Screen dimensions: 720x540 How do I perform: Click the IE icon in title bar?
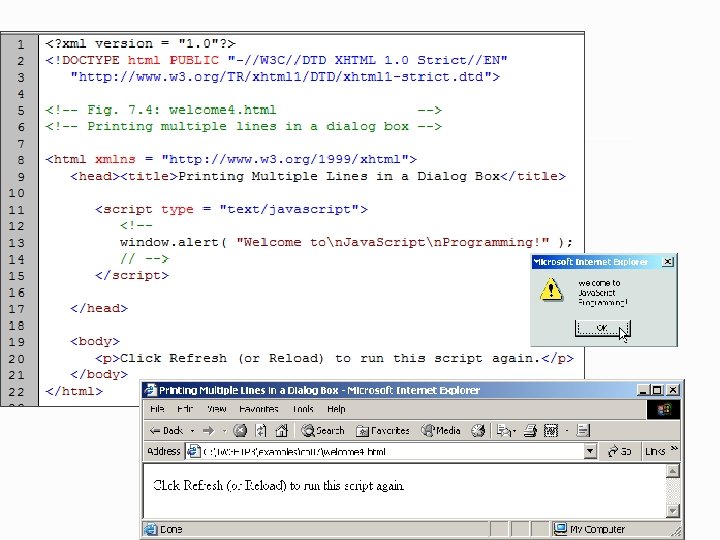(x=151, y=390)
